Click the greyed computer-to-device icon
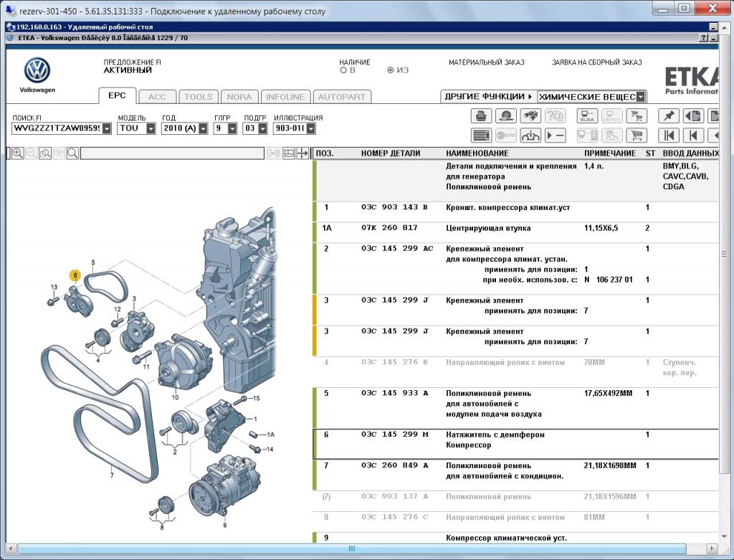The image size is (734, 560). click(x=587, y=136)
